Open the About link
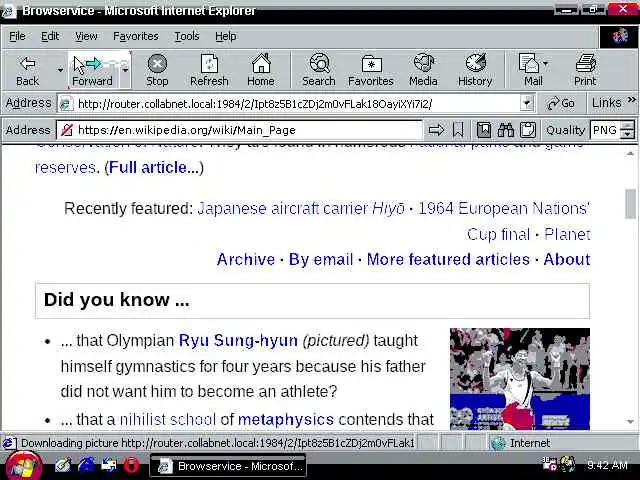 [x=567, y=260]
